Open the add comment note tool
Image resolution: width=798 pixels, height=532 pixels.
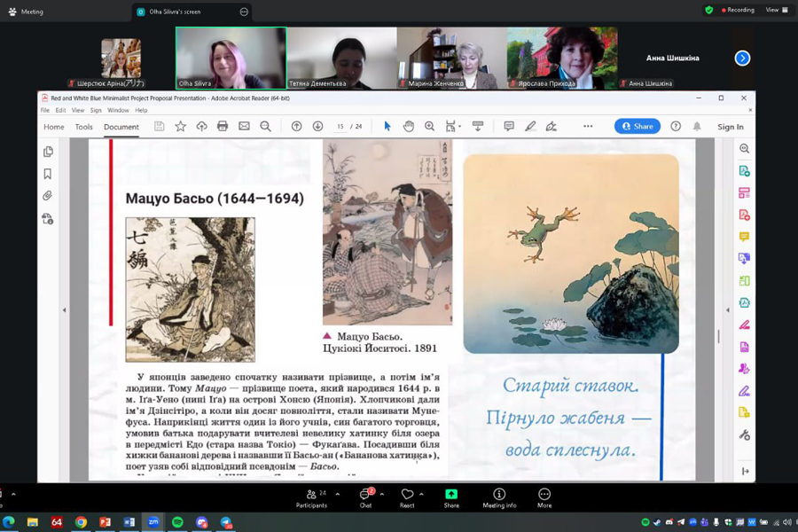(x=508, y=127)
